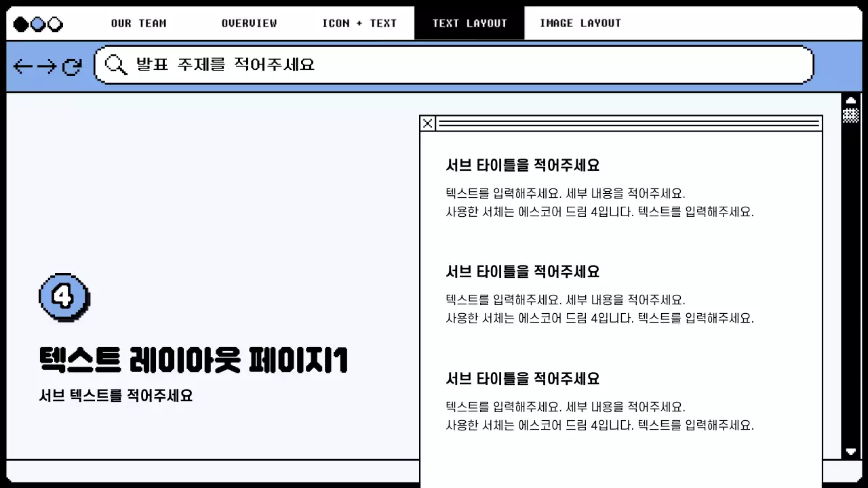
Task: Click the page reload icon
Action: [x=71, y=66]
